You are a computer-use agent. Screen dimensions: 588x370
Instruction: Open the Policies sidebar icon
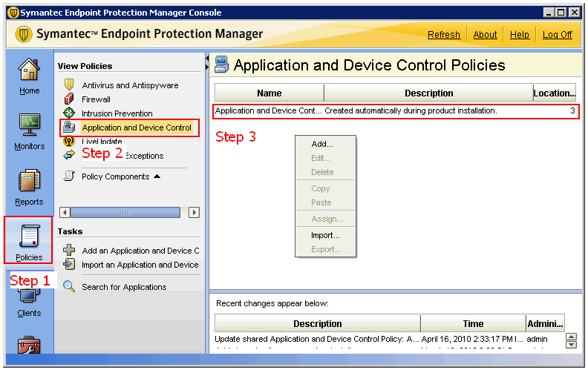click(29, 236)
